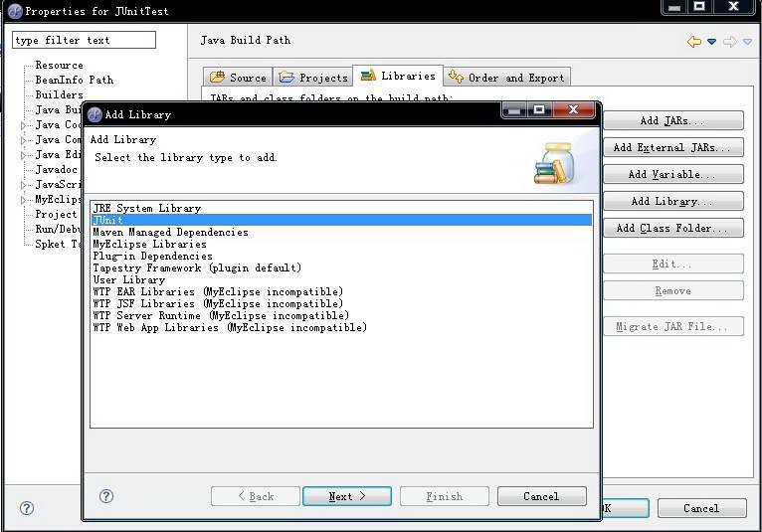762x532 pixels.
Task: Click the help icon in Properties window corner
Action: pyautogui.click(x=27, y=508)
